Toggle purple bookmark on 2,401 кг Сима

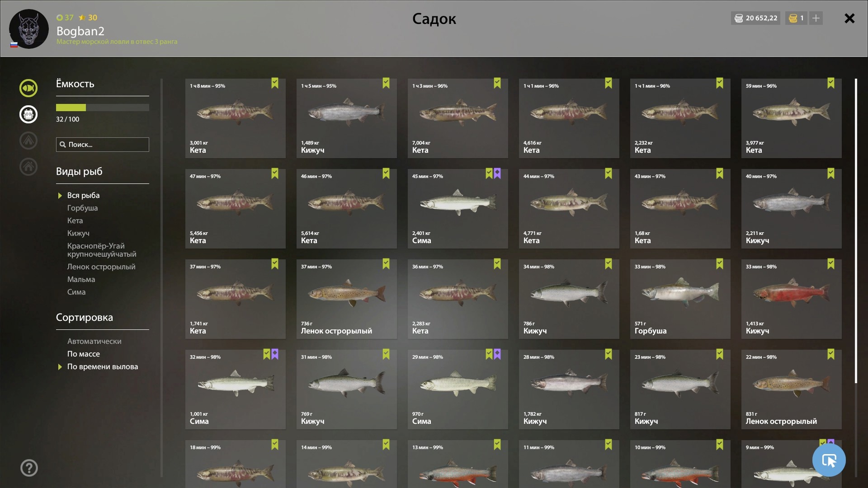(x=497, y=174)
